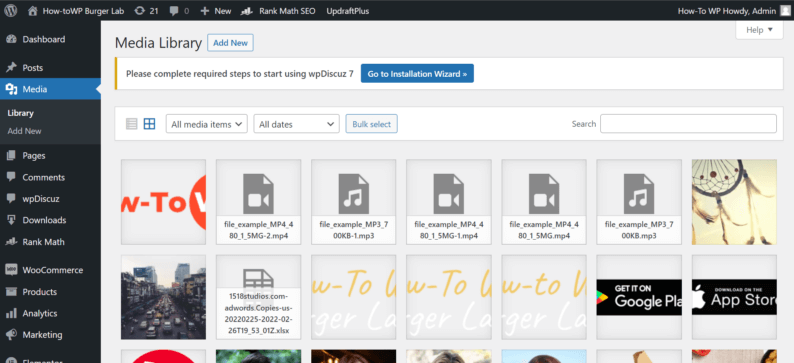This screenshot has height=363, width=794.
Task: Click the Pages icon in sidebar
Action: [11, 155]
